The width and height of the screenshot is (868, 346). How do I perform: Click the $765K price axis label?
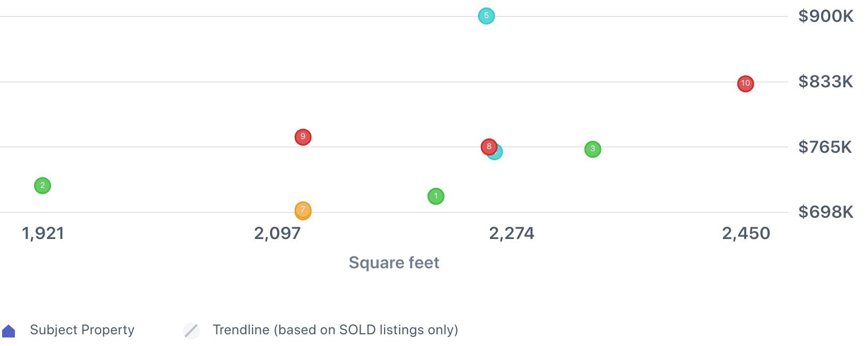pyautogui.click(x=825, y=147)
